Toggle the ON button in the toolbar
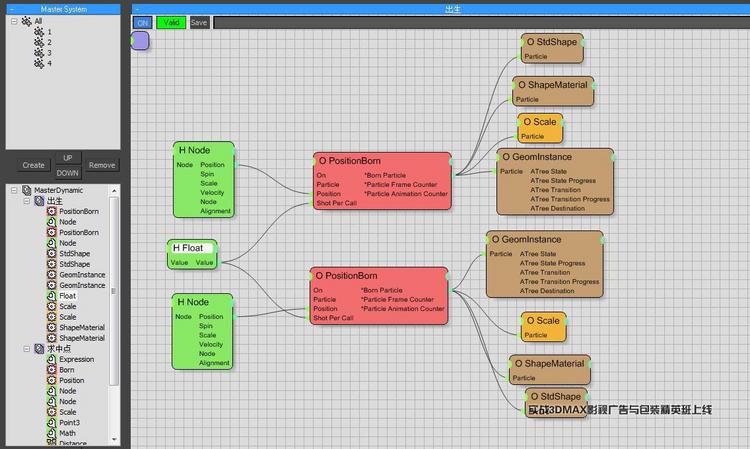Screen dimensions: 750x449 click(143, 22)
